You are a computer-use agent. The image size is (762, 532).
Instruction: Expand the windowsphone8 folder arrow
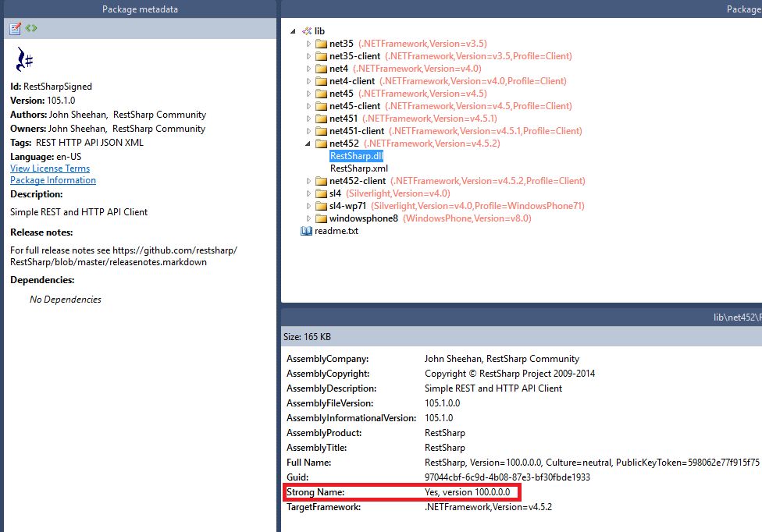308,218
